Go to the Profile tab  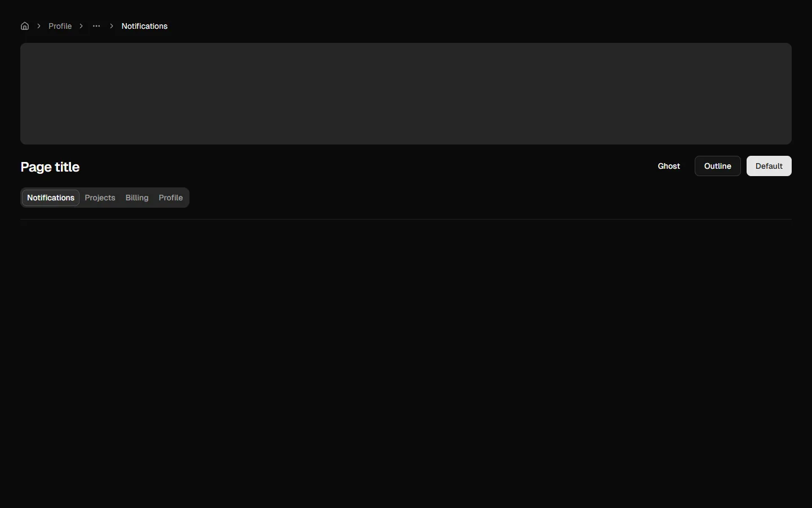pos(171,198)
